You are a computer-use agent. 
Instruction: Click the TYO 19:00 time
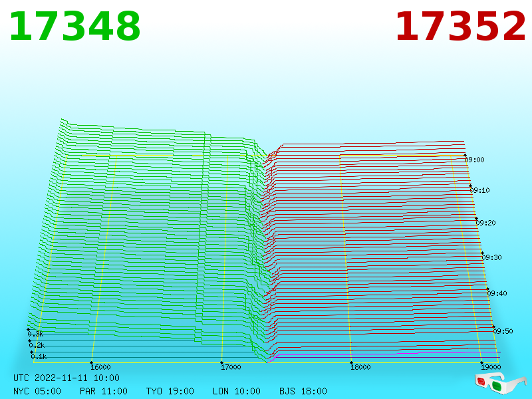pyautogui.click(x=170, y=391)
